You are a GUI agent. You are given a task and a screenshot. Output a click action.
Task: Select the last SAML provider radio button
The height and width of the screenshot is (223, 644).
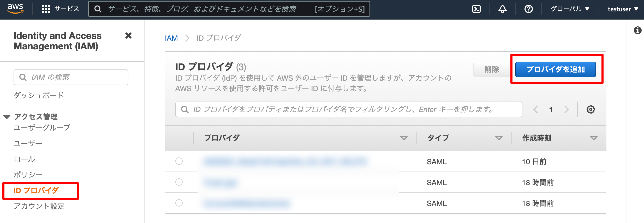pos(179,203)
